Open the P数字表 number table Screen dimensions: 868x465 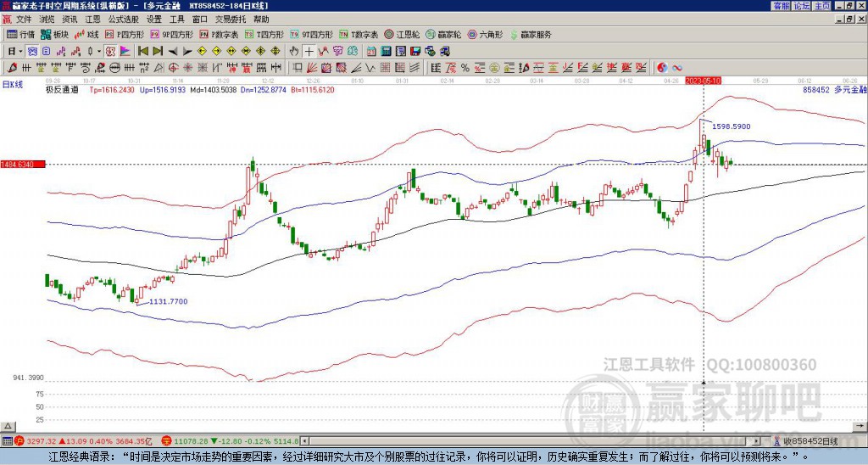pyautogui.click(x=220, y=34)
